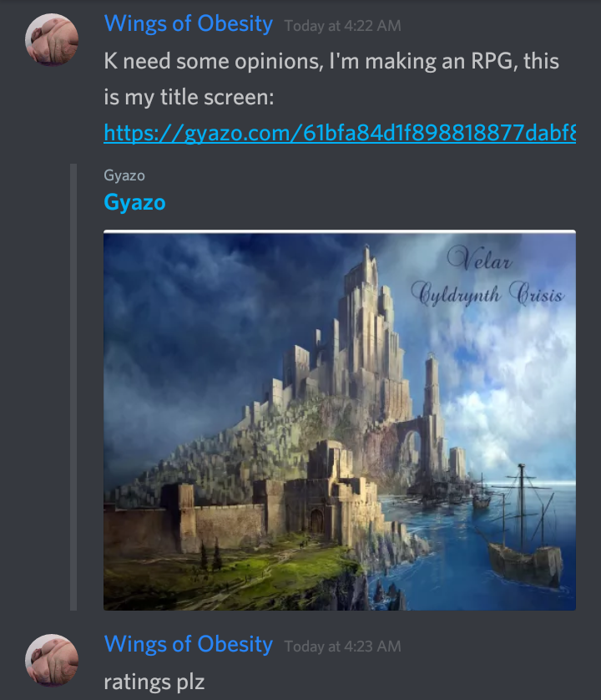Click the small gray Gyazo provider label
Screen dimensions: 601x700
pos(124,175)
